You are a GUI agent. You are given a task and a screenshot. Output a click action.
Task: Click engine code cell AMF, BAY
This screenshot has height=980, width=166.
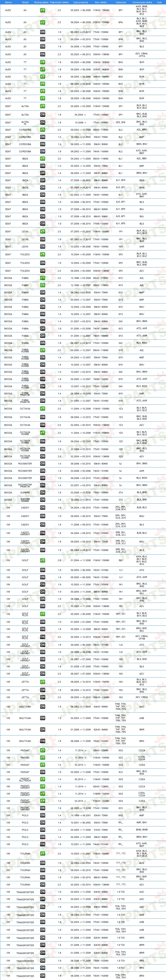(x=142, y=822)
